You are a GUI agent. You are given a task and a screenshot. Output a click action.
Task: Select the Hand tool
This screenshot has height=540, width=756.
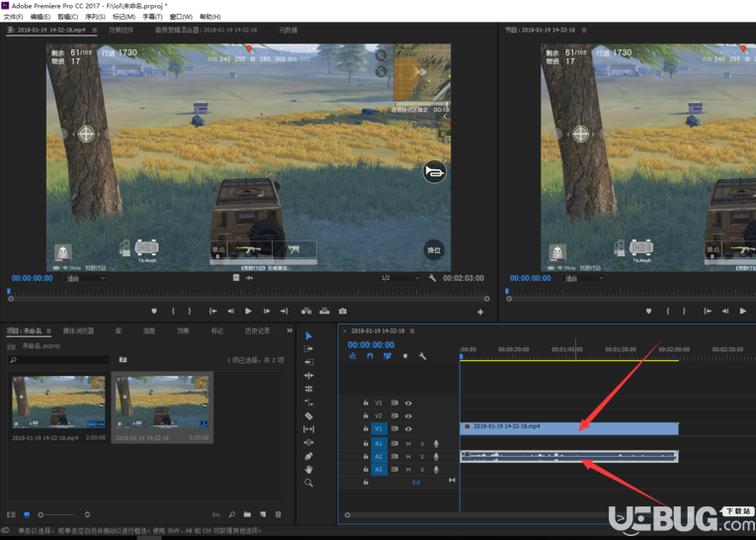pos(308,469)
